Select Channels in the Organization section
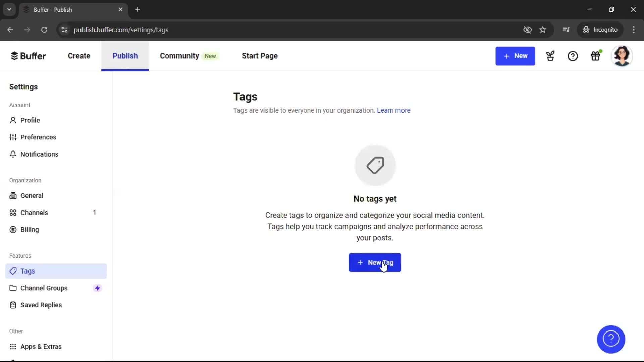Viewport: 644px width, 362px height. (x=34, y=213)
